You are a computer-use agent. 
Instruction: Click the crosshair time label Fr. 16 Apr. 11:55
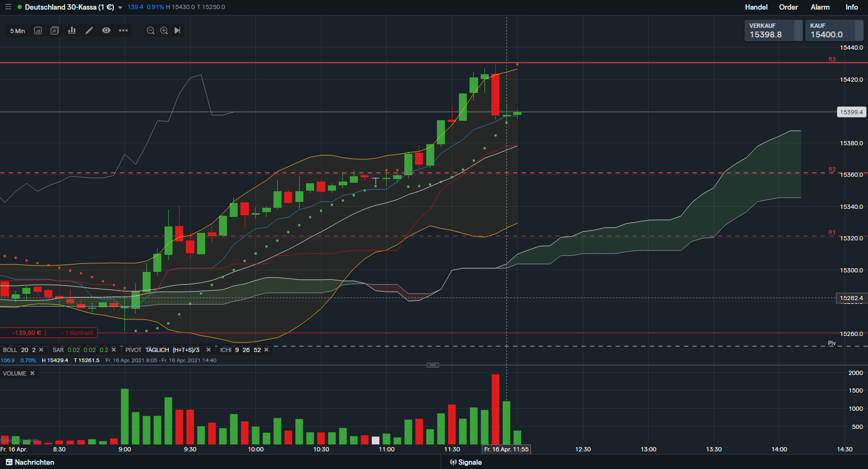click(x=506, y=449)
